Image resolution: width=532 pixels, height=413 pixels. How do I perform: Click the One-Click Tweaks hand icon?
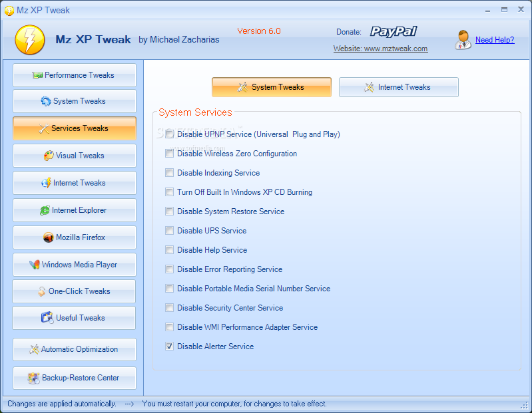(x=41, y=291)
